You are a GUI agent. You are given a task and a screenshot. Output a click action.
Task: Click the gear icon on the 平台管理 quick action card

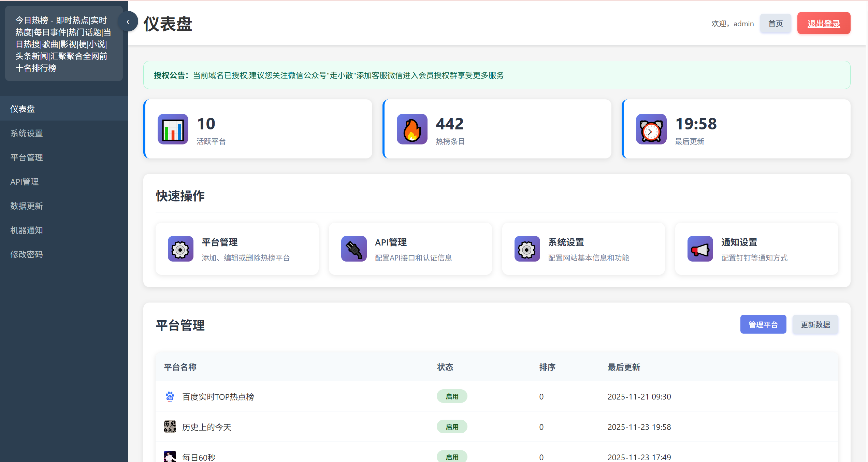point(180,249)
